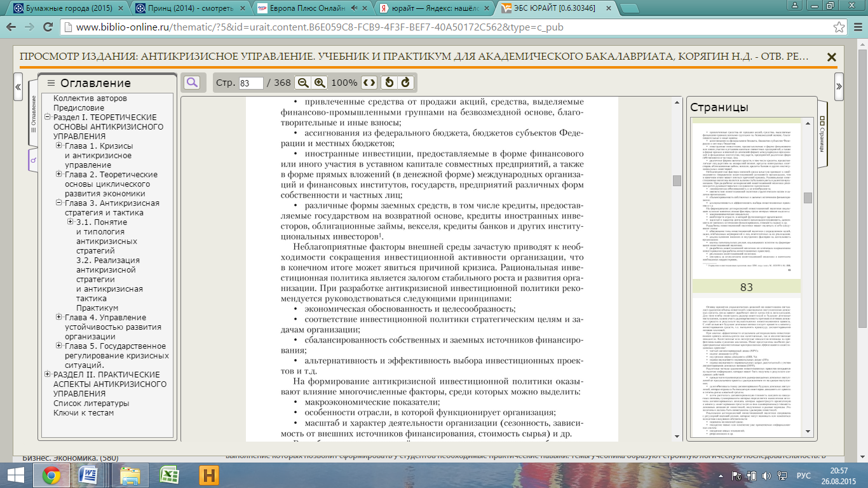Close the publication viewer with the X
Image resolution: width=868 pixels, height=488 pixels.
pyautogui.click(x=831, y=57)
